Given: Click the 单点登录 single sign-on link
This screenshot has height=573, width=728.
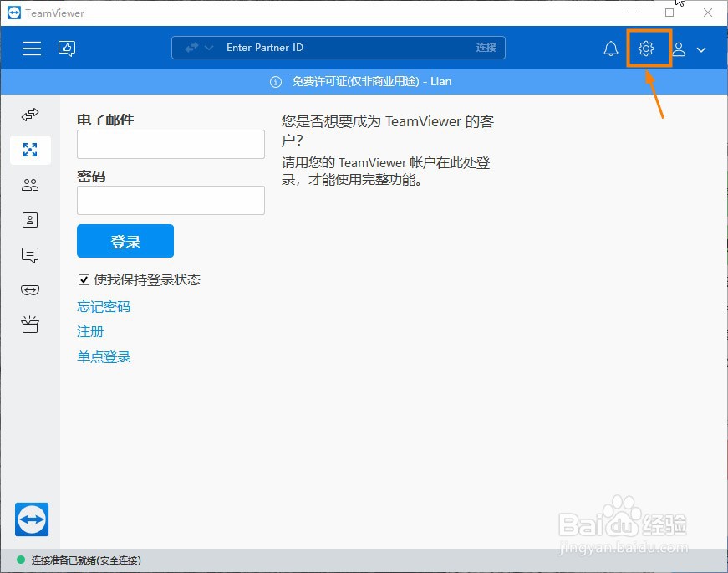Looking at the screenshot, I should tap(104, 357).
